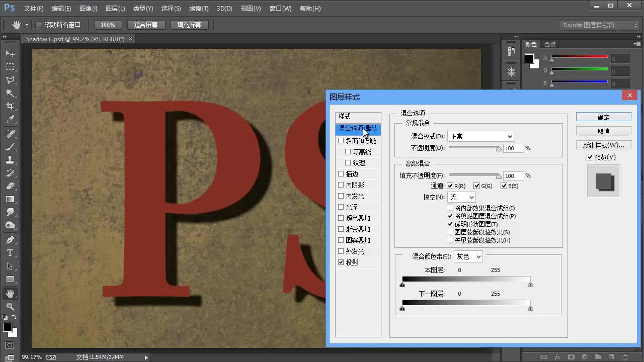
Task: Open Hand tool preset picker arrow
Action: [x=27, y=25]
